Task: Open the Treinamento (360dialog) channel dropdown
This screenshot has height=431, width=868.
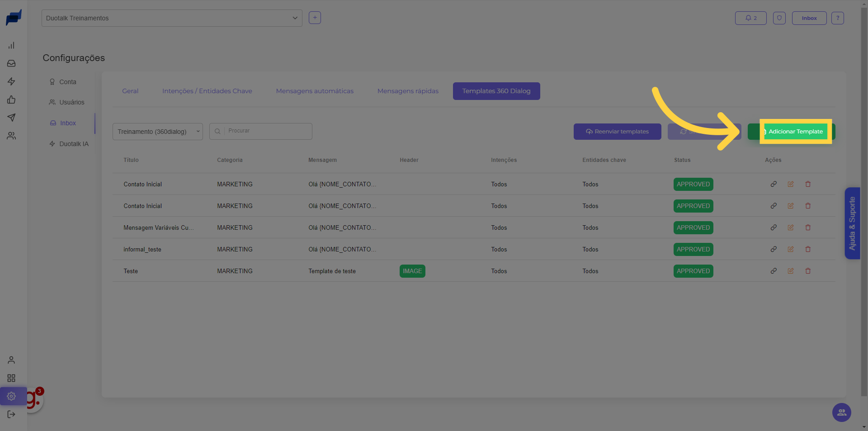Action: click(x=157, y=132)
